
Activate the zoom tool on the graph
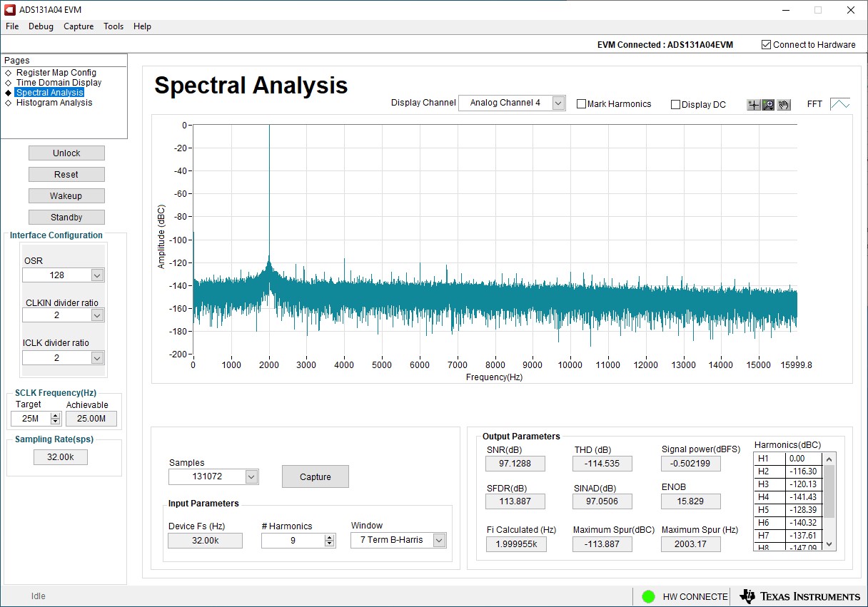pyautogui.click(x=768, y=105)
